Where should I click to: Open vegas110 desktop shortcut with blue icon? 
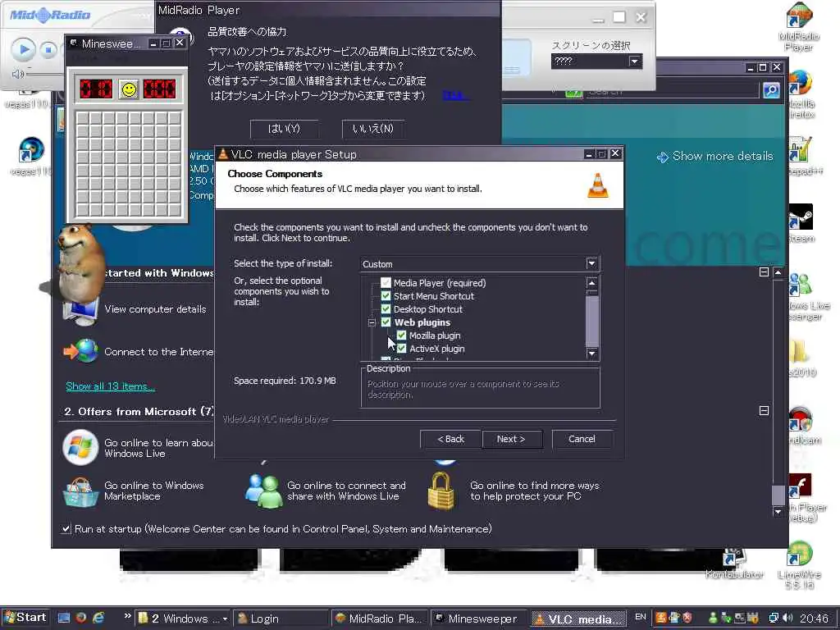[30, 156]
